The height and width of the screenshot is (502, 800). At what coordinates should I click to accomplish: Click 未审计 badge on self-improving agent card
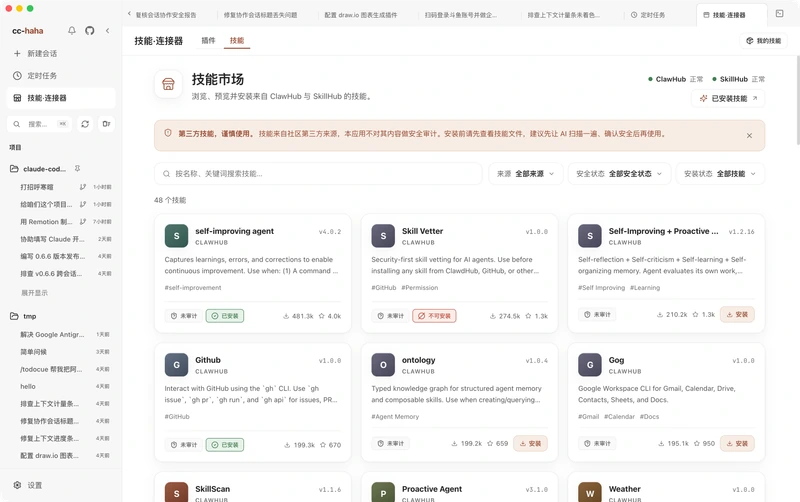coord(184,316)
